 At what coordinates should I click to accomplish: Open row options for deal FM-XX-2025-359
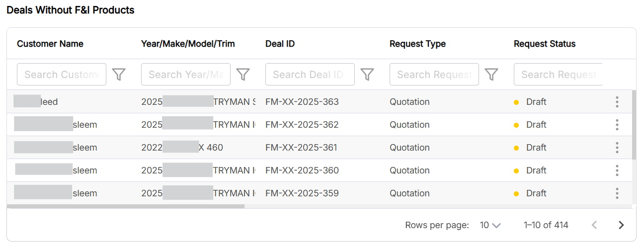click(617, 193)
